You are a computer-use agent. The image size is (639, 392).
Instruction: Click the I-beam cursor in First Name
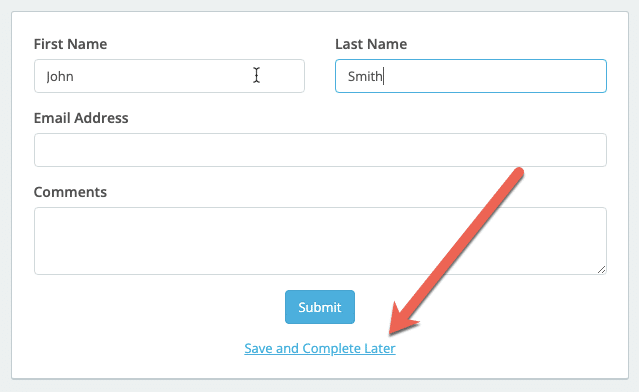[x=256, y=75]
